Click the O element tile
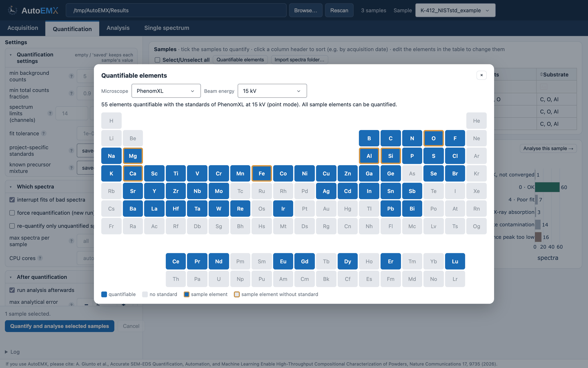The width and height of the screenshot is (588, 368). [x=433, y=138]
